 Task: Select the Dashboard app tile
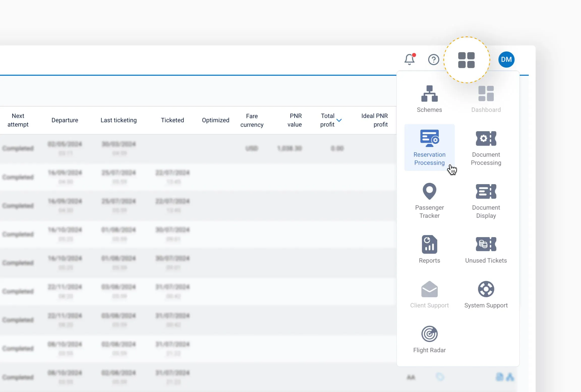tap(486, 99)
